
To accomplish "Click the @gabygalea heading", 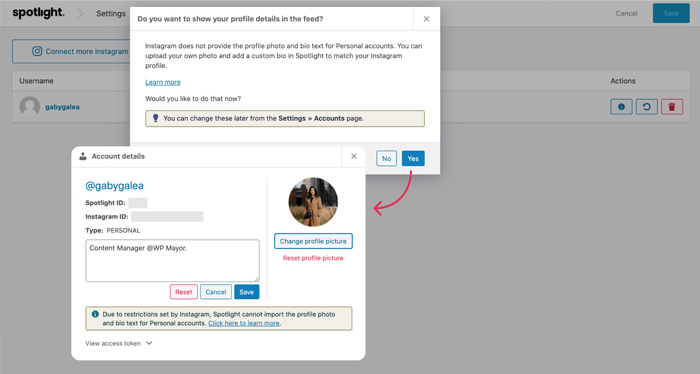I will [x=114, y=186].
